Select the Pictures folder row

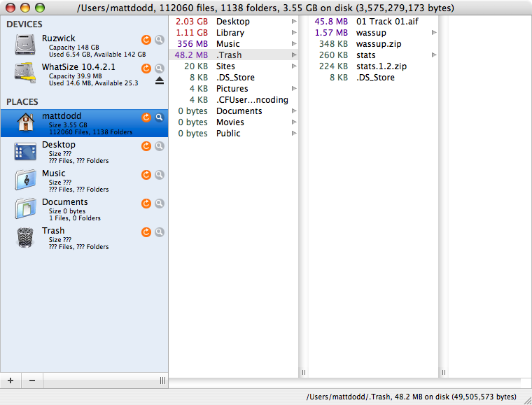coord(233,88)
